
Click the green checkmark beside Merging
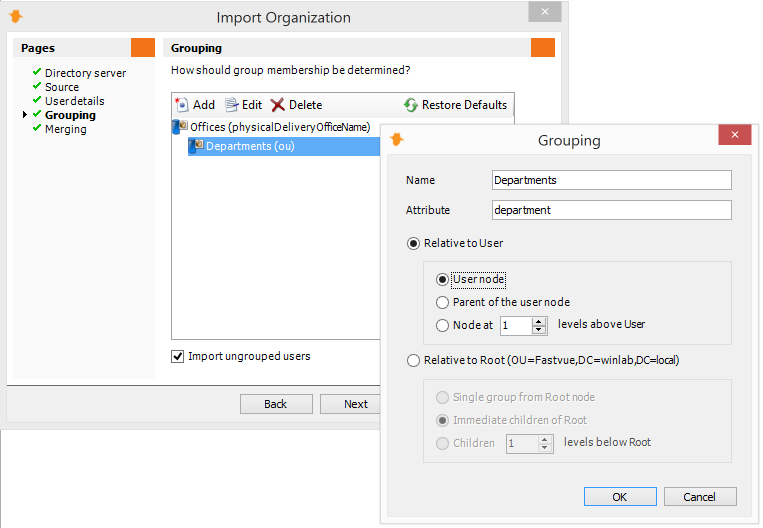coord(37,128)
